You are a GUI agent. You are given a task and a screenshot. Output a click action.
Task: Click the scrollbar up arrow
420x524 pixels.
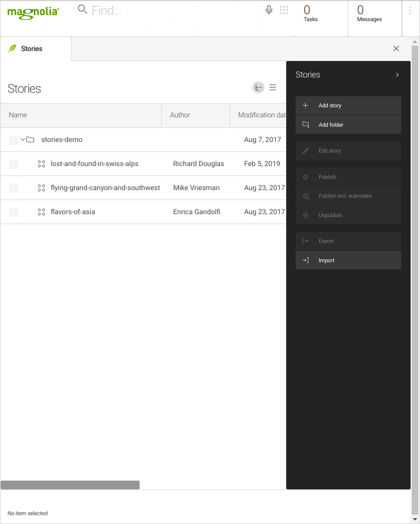coord(415,42)
